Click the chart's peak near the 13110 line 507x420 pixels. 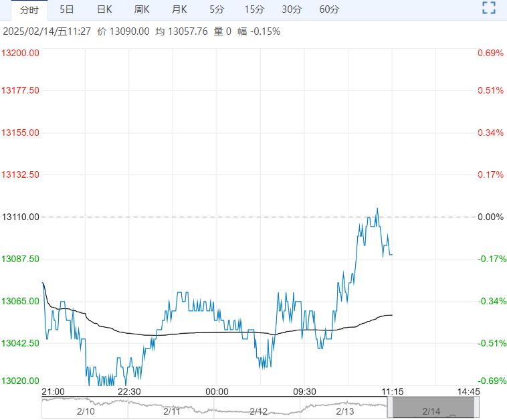click(377, 209)
